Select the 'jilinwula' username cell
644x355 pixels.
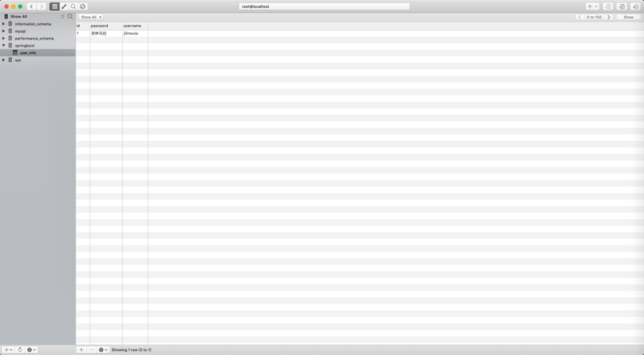[x=135, y=33]
